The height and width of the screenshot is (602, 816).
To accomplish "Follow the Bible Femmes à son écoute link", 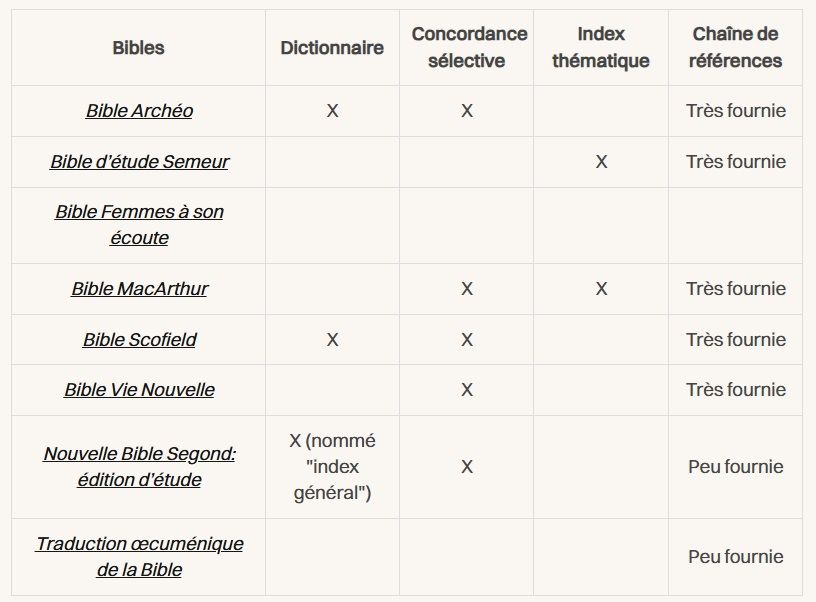I will point(139,225).
